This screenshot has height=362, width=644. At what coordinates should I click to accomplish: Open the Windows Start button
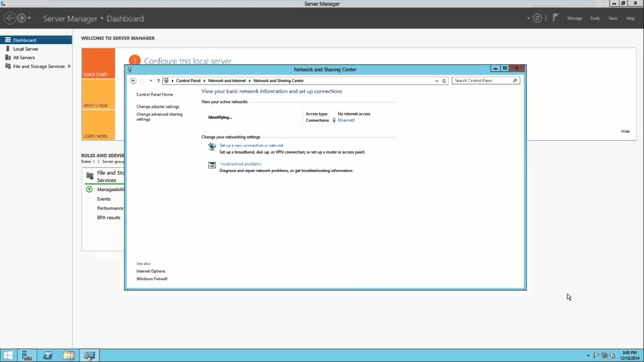(x=8, y=355)
